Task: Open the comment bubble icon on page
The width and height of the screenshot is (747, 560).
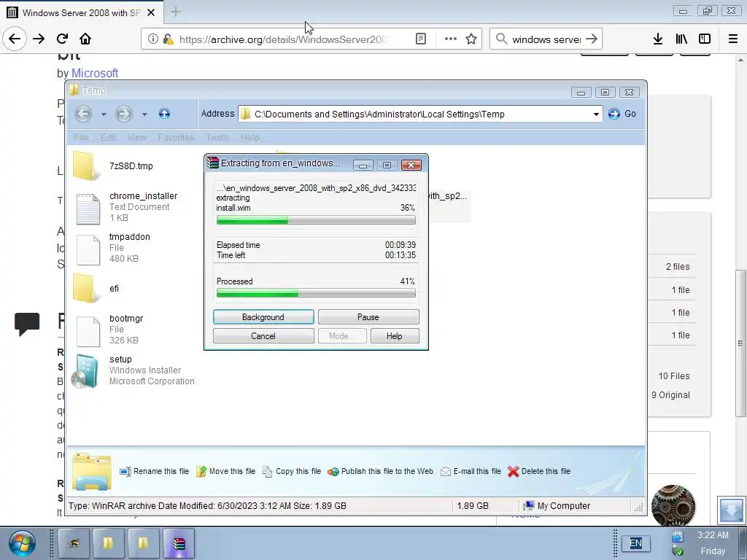Action: [27, 324]
